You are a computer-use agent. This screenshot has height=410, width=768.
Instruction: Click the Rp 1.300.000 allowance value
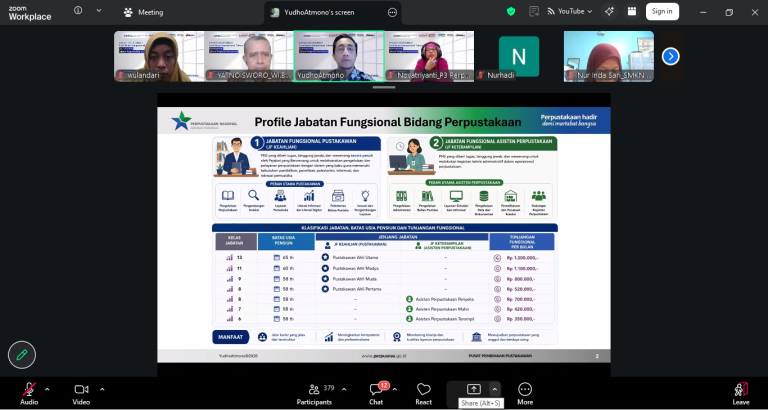coord(523,258)
